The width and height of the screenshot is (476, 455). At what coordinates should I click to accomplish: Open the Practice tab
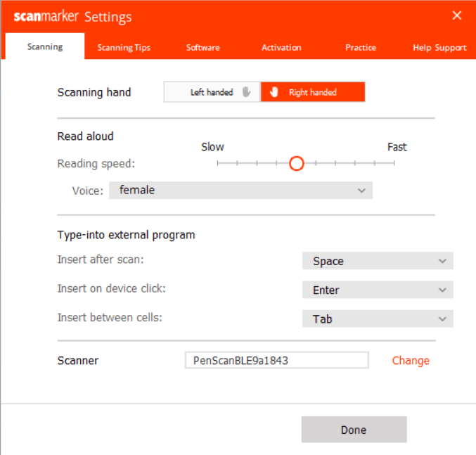tap(361, 48)
